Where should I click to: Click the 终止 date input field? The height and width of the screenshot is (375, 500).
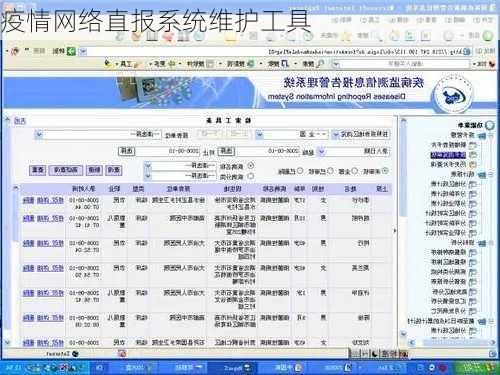[x=168, y=151]
